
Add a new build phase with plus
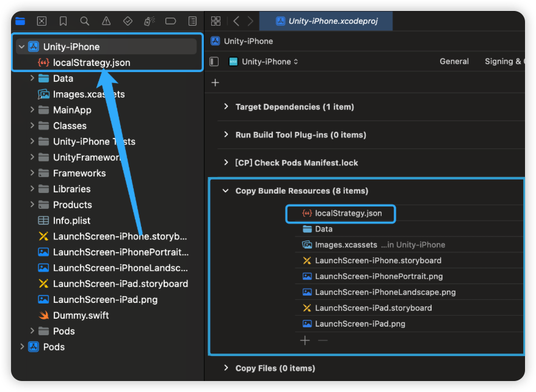click(x=215, y=82)
